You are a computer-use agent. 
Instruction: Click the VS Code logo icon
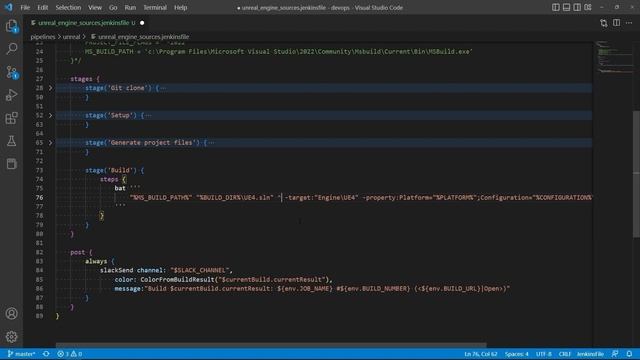(x=9, y=7)
